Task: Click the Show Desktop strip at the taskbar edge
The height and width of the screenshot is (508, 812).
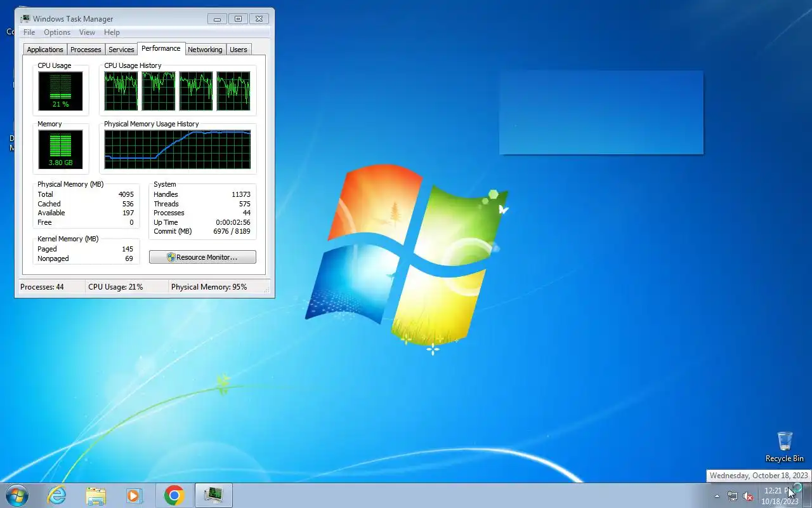Action: (x=808, y=495)
